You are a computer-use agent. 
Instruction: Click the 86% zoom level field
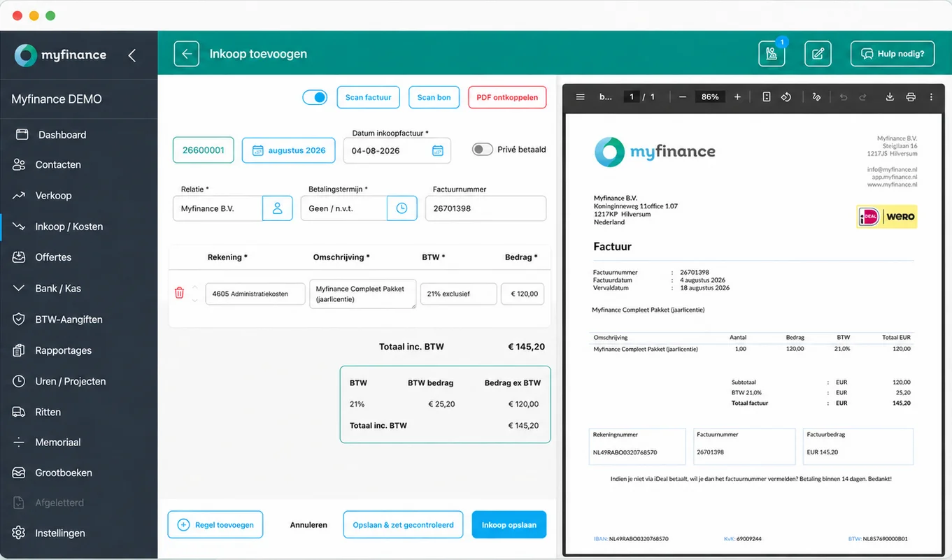click(710, 97)
